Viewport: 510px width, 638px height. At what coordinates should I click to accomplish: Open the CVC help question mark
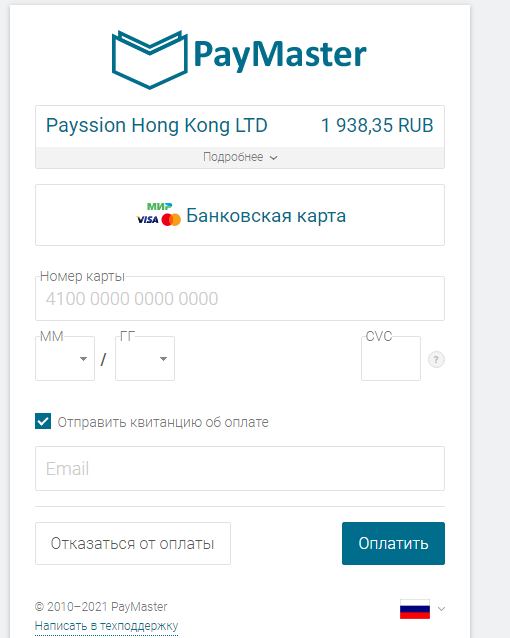pyautogui.click(x=436, y=360)
